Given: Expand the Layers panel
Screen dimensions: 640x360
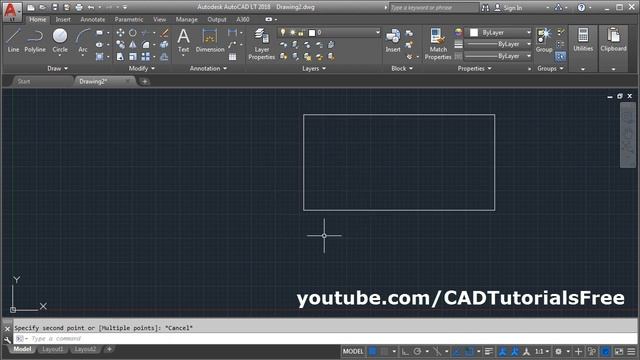Looking at the screenshot, I should click(314, 69).
